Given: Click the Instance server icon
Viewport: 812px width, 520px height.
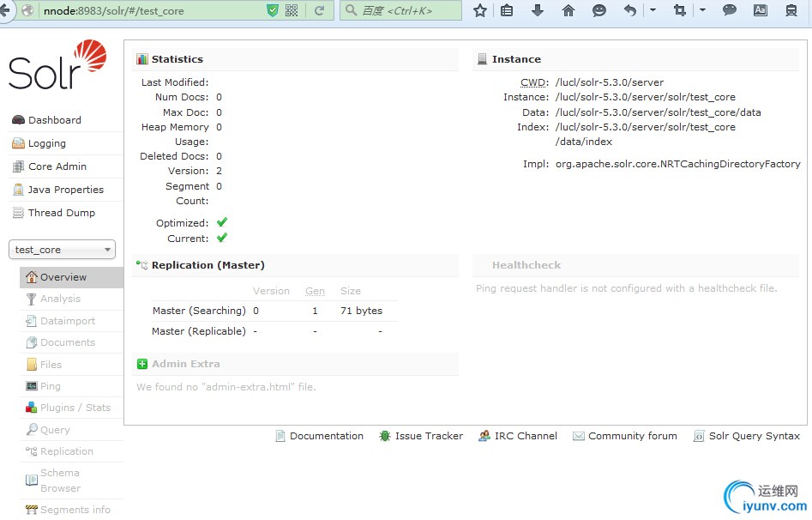Looking at the screenshot, I should coord(482,59).
